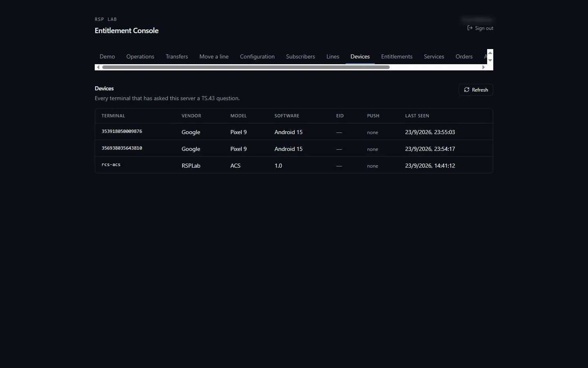
Task: Select terminal 353918050009876
Action: pyautogui.click(x=122, y=131)
